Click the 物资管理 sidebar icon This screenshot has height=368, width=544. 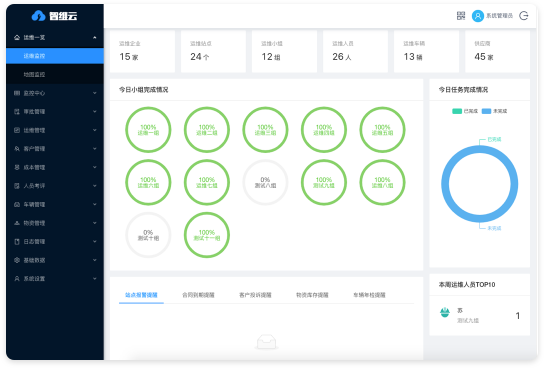click(x=17, y=223)
